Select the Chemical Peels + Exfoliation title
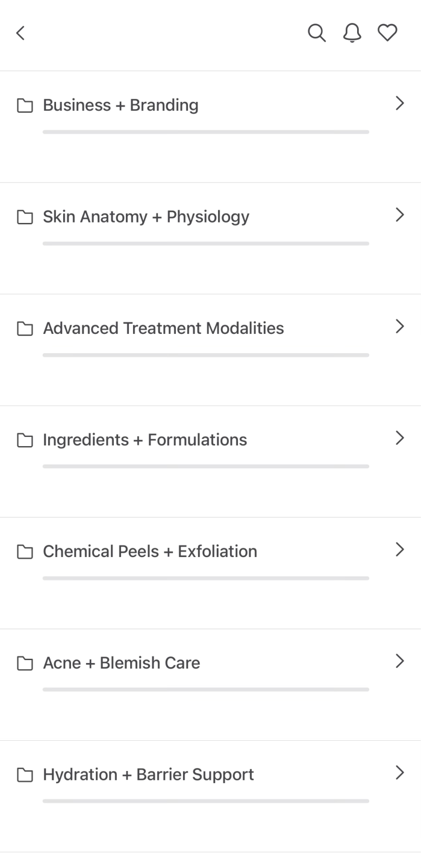 (150, 552)
